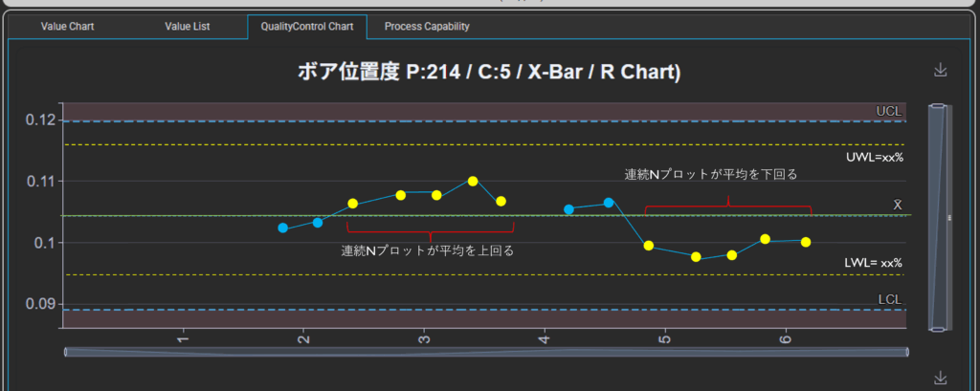Select the lowest yellow data point
This screenshot has width=980, height=391.
coord(696,257)
